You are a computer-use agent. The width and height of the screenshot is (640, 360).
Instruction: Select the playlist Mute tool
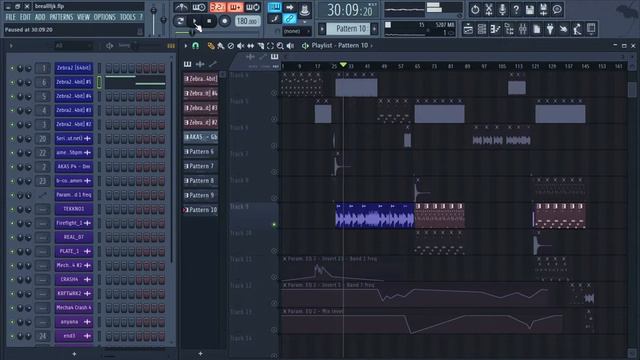point(240,46)
